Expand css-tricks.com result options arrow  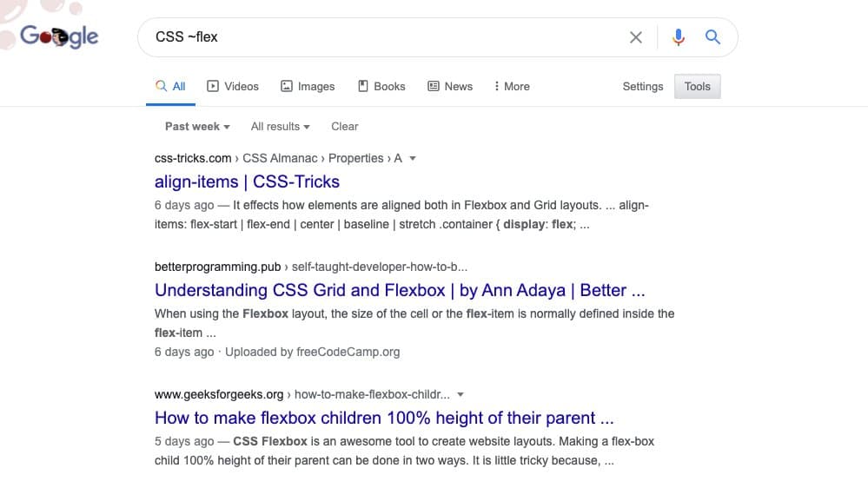pos(413,159)
